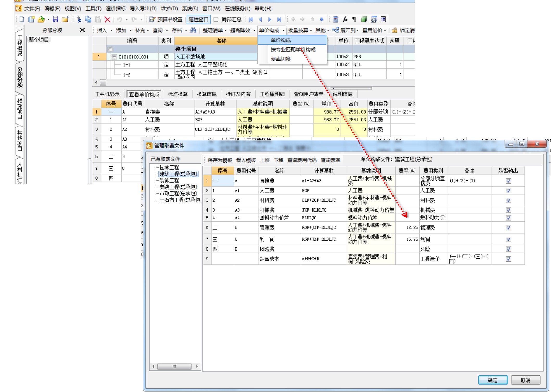Toggle the 属性窗口 button
The width and height of the screenshot is (551, 392).
point(198,19)
